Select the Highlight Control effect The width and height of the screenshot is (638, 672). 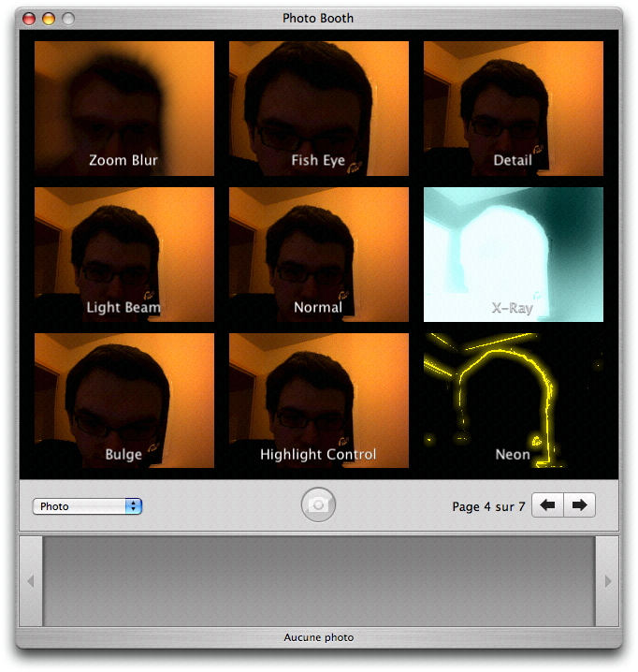pyautogui.click(x=319, y=401)
